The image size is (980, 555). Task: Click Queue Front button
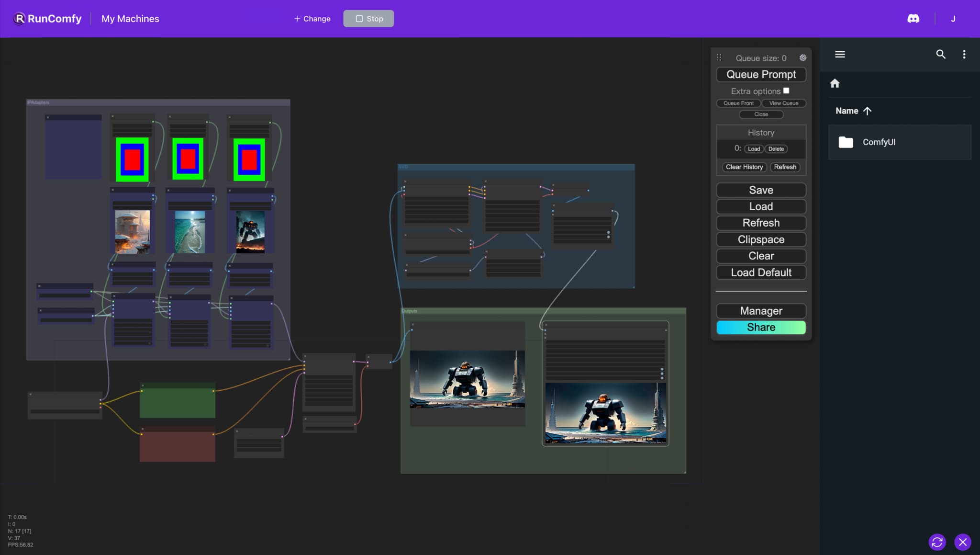[738, 103]
